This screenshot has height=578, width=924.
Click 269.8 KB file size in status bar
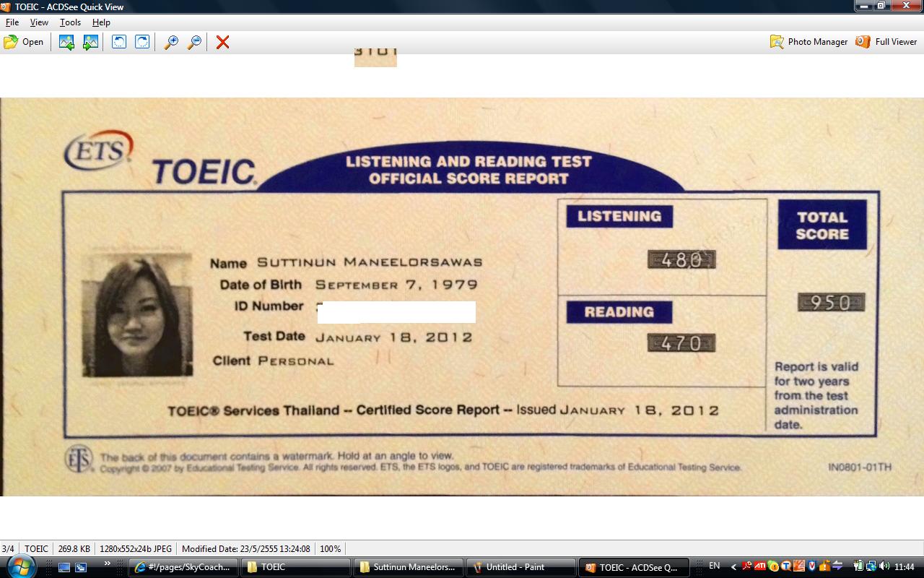tap(74, 548)
